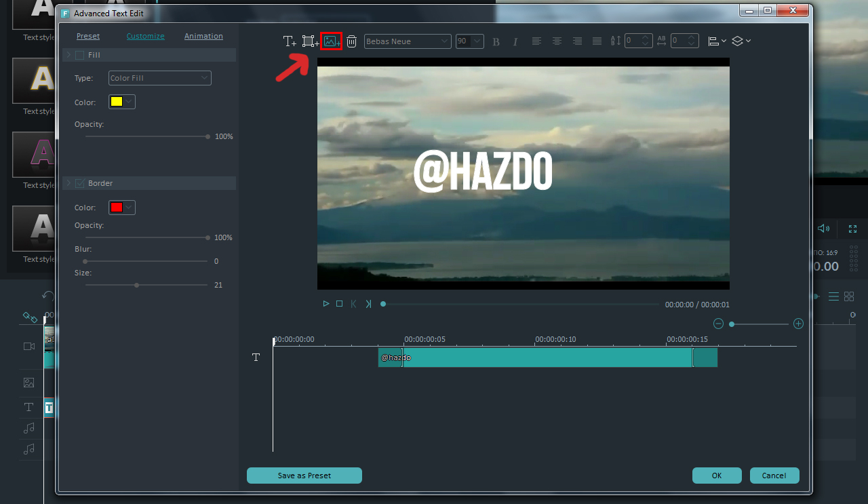
Task: Toggle Italic text formatting
Action: point(515,41)
